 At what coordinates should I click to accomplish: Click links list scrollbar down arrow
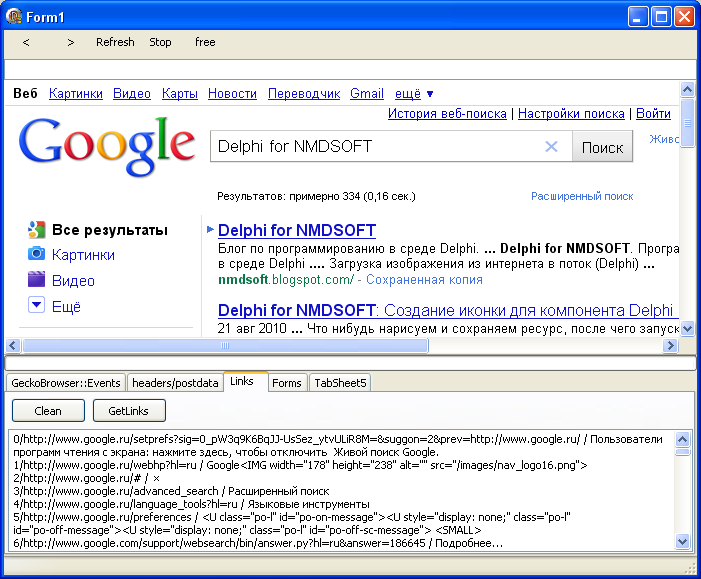683,541
